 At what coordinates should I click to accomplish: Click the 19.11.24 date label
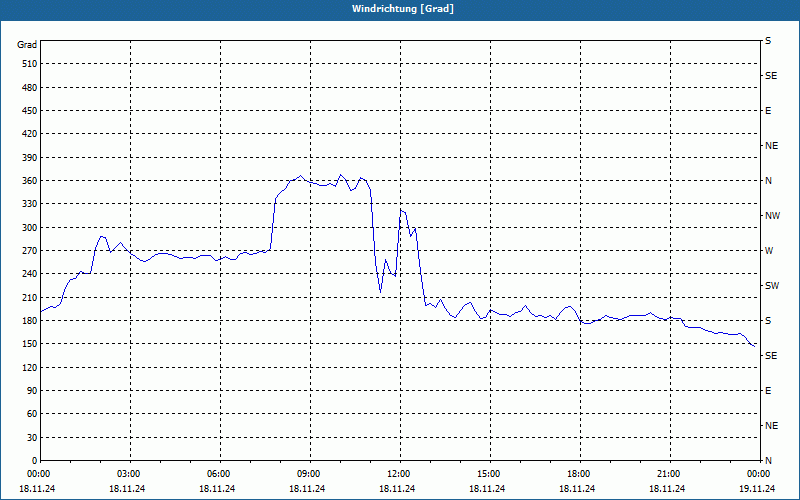757,489
